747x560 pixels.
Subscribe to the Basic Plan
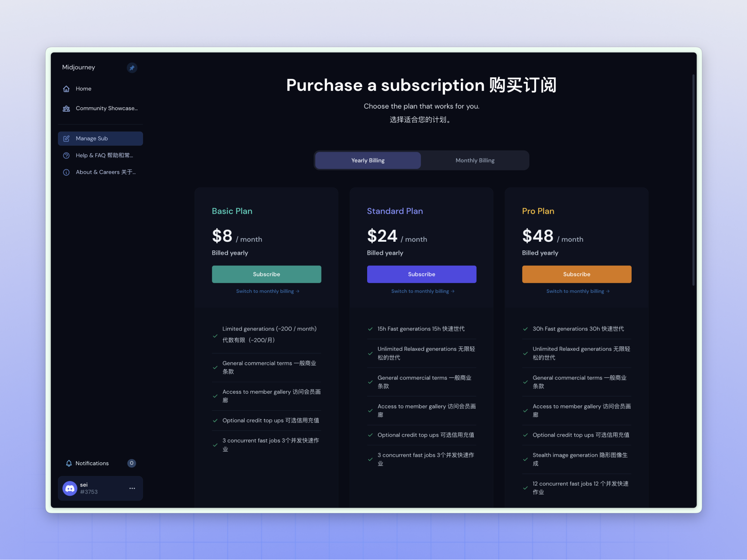[x=266, y=274]
